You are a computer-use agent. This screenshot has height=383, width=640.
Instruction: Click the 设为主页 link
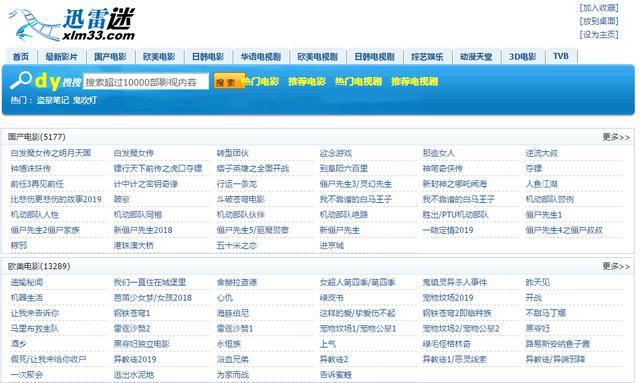tap(599, 34)
